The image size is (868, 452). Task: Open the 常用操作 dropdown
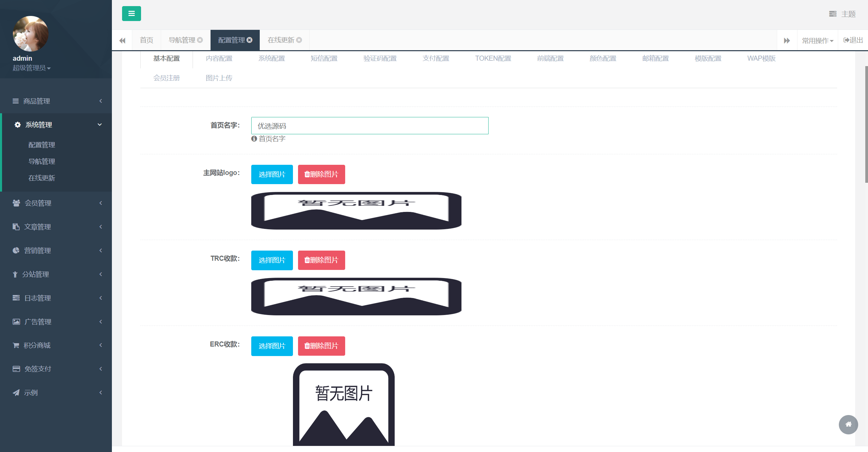click(817, 40)
